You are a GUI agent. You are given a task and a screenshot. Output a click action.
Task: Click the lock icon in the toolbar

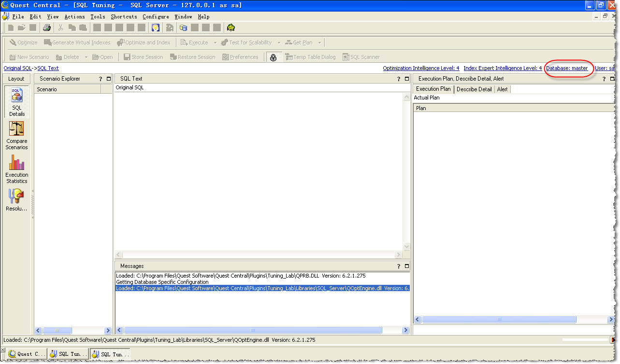[x=273, y=57]
